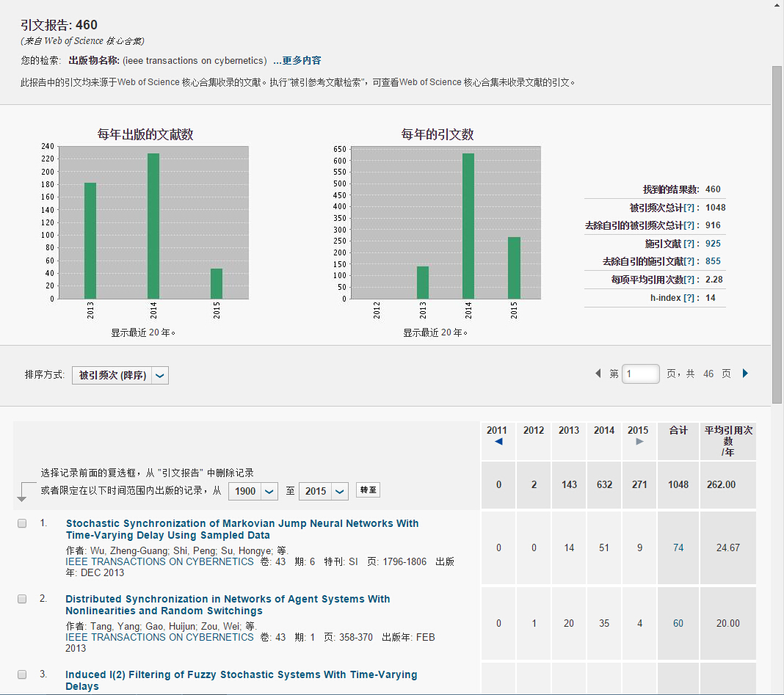Tick checkbox for record 2 Distributed Synchronization
Viewport: 784px width, 695px height.
tap(22, 599)
